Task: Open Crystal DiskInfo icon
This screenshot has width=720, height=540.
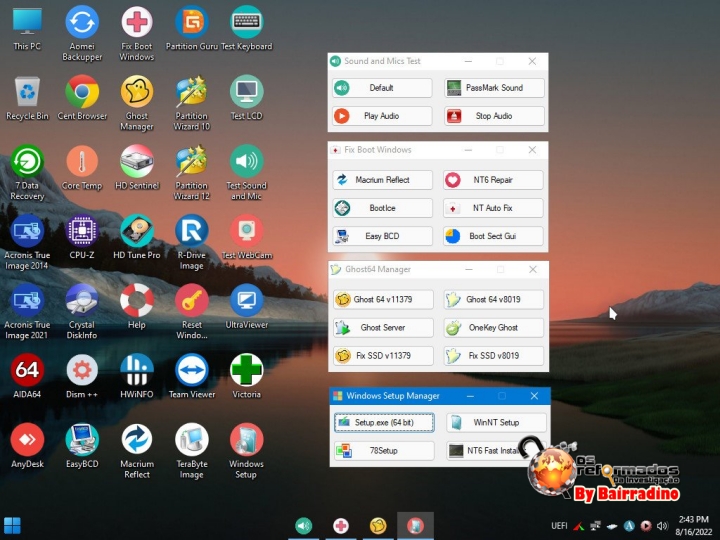Action: click(82, 311)
